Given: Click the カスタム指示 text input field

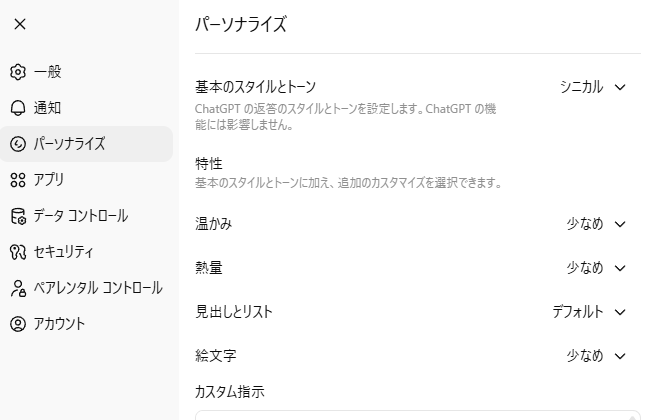Looking at the screenshot, I should 417,414.
